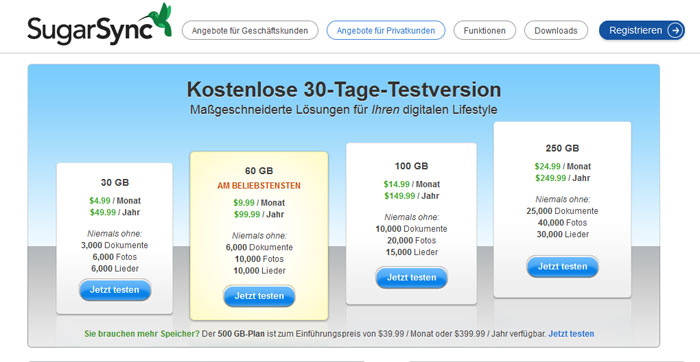Click the 15,000 Lieder line

[x=412, y=252]
